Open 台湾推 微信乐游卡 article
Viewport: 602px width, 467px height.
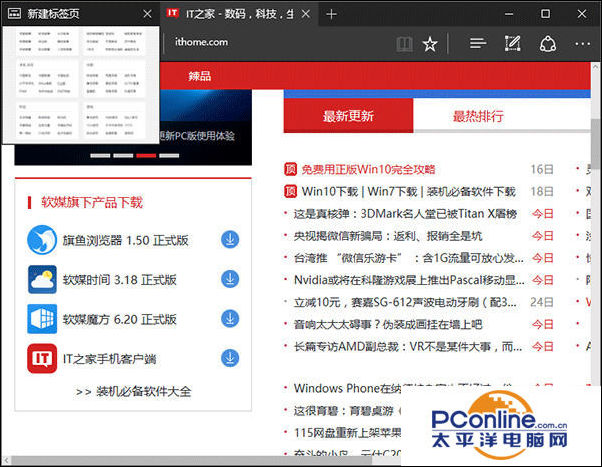(408, 258)
